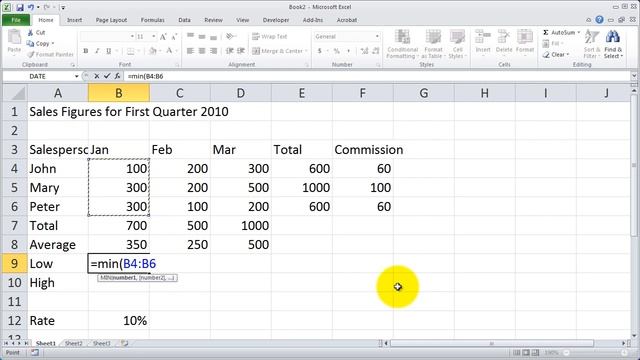This screenshot has width=640, height=360.
Task: Click the Increase Indent icon
Action: pyautogui.click(x=241, y=51)
